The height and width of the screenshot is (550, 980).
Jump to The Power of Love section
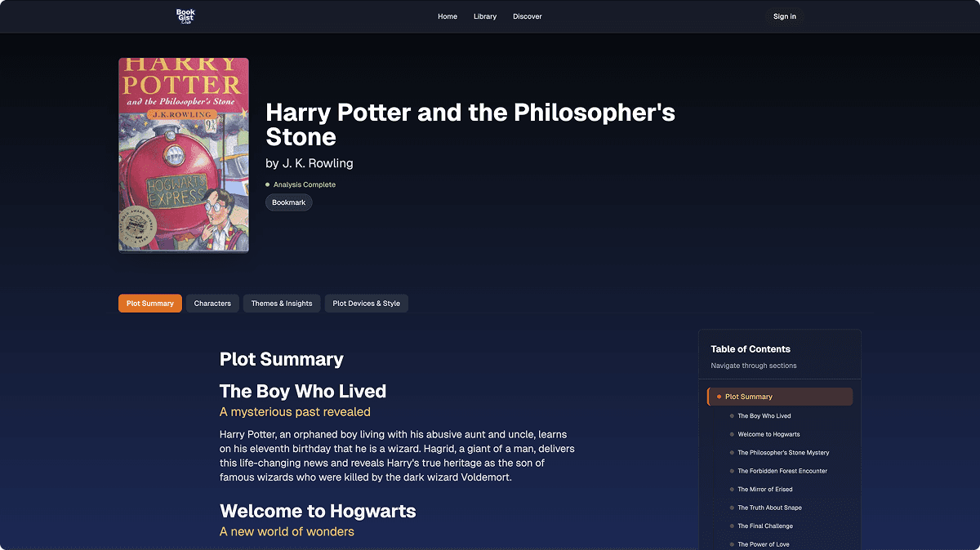(x=764, y=544)
